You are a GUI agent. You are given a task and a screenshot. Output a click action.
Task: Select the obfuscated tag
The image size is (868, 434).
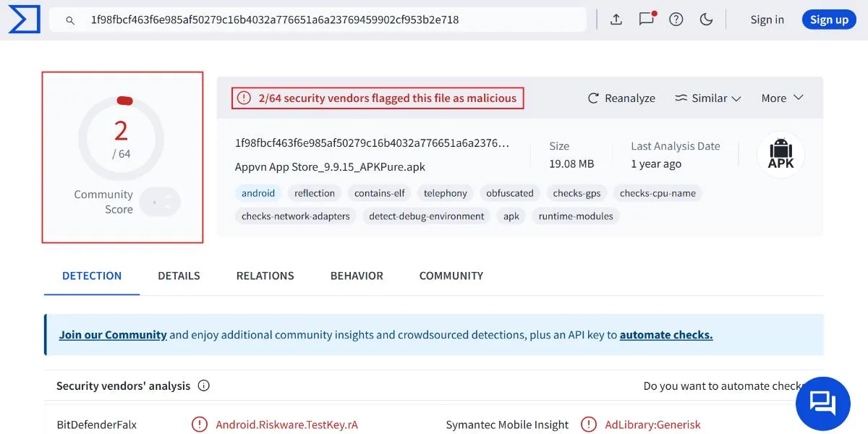pos(510,193)
